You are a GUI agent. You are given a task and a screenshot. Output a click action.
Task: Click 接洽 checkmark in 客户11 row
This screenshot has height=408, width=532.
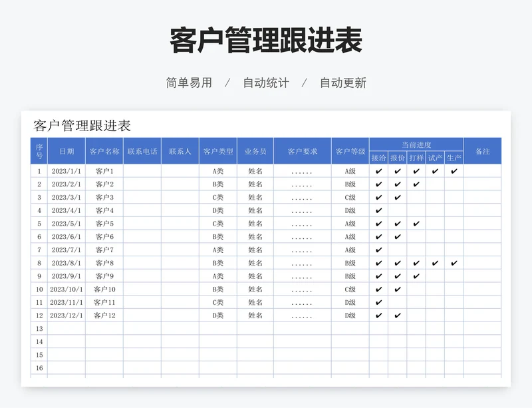(x=378, y=302)
